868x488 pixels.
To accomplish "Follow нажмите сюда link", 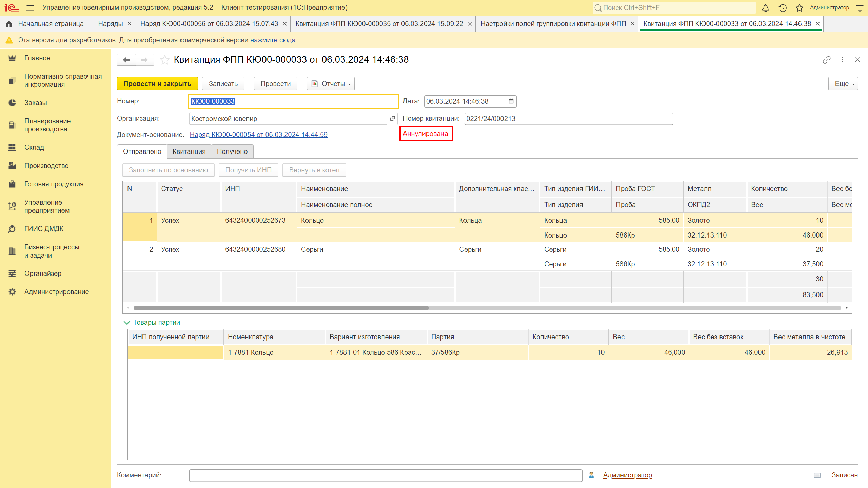I will coord(273,40).
